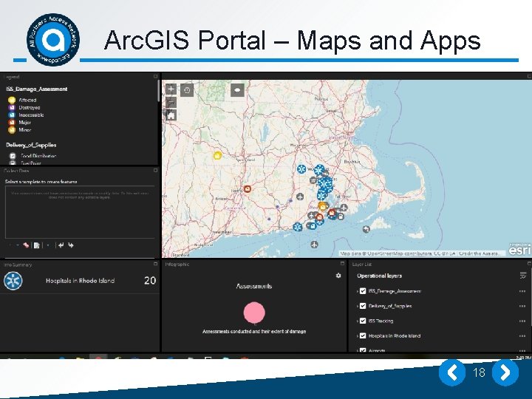Open the dropdown arrow beside the document icon
This screenshot has height=399, width=532.
[48, 245]
